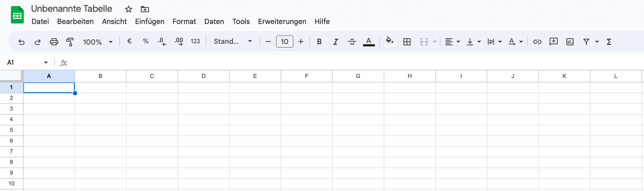Toggle italic formatting
Screen dimensions: 644x191
(336, 42)
